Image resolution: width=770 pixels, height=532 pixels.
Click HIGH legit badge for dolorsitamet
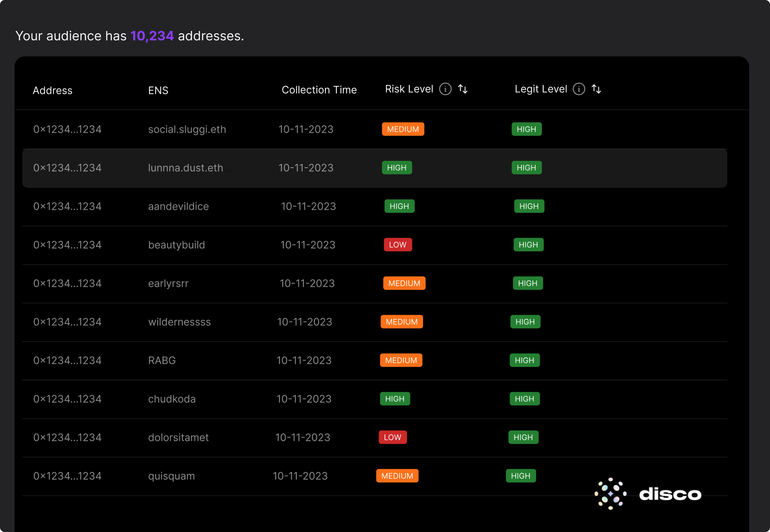pyautogui.click(x=523, y=437)
